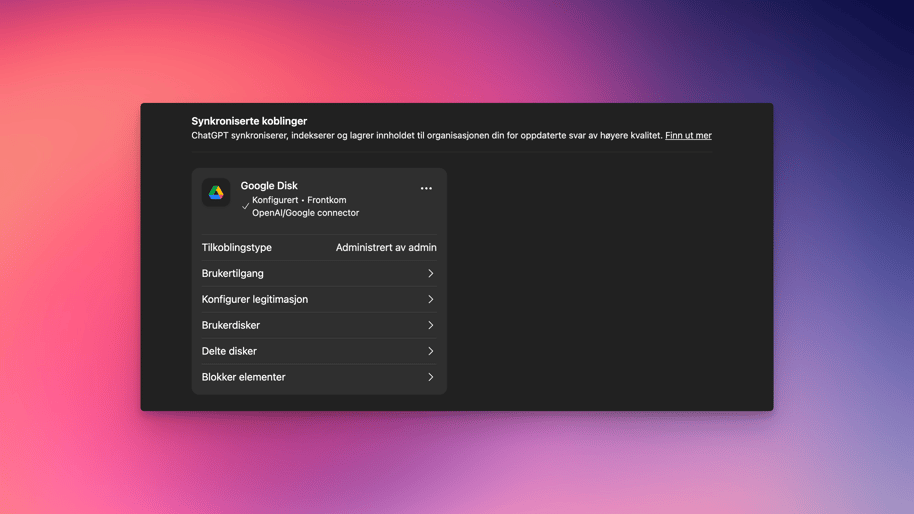Click the chevron arrow next to Brukertilgang

[x=431, y=273]
